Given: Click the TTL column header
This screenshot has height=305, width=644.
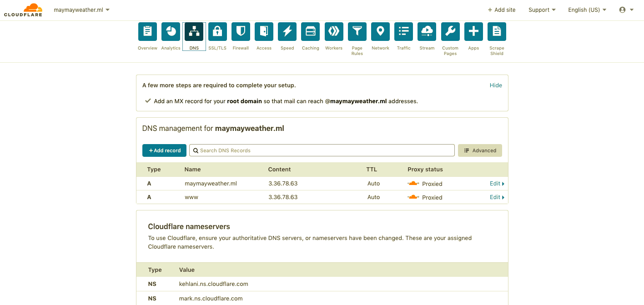Looking at the screenshot, I should (x=372, y=169).
